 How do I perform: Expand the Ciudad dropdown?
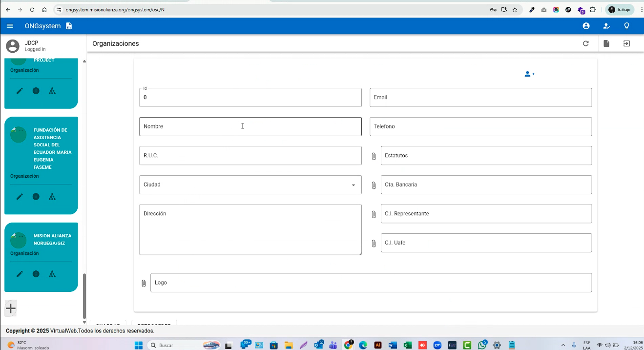353,185
